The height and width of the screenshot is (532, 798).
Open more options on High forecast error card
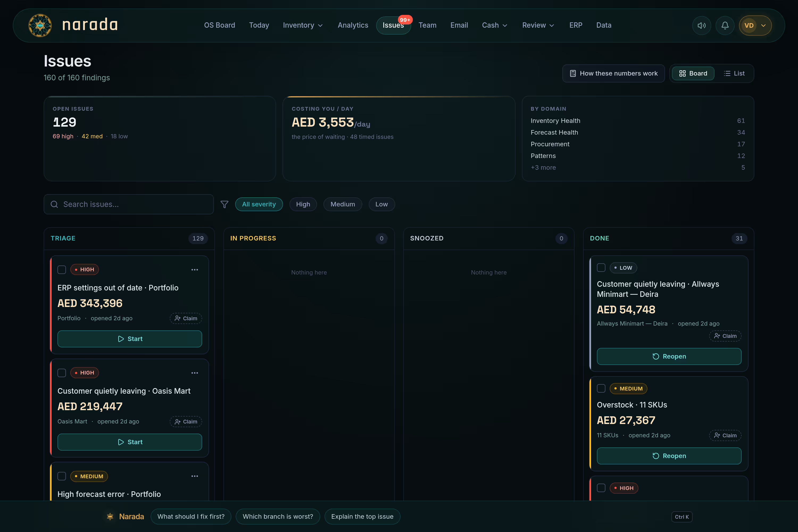coord(194,476)
